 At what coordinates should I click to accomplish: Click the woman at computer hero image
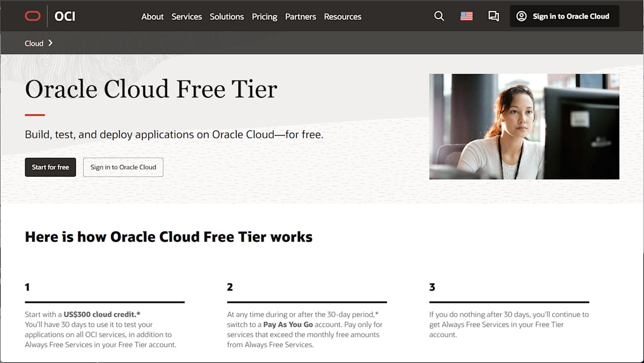coord(524,126)
